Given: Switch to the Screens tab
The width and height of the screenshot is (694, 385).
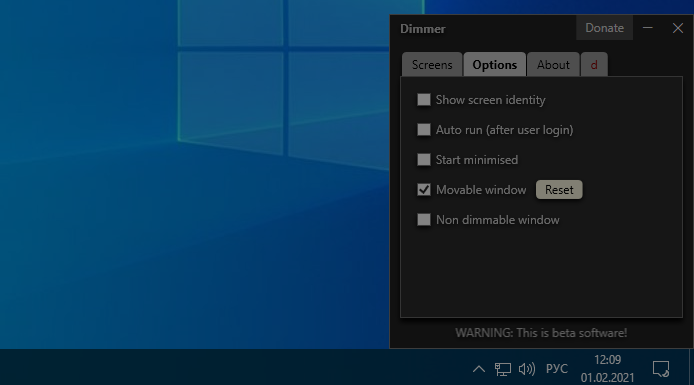Looking at the screenshot, I should tap(432, 65).
